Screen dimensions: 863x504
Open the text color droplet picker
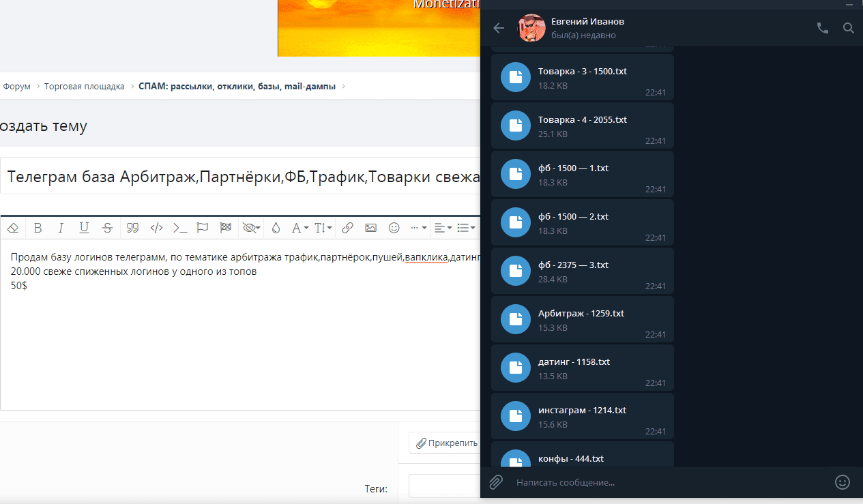tap(276, 228)
